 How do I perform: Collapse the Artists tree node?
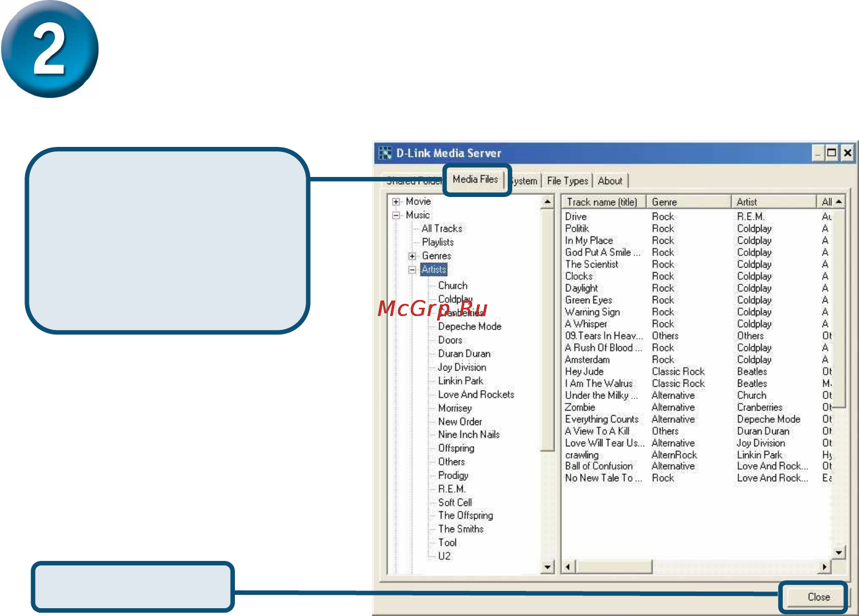tap(412, 270)
